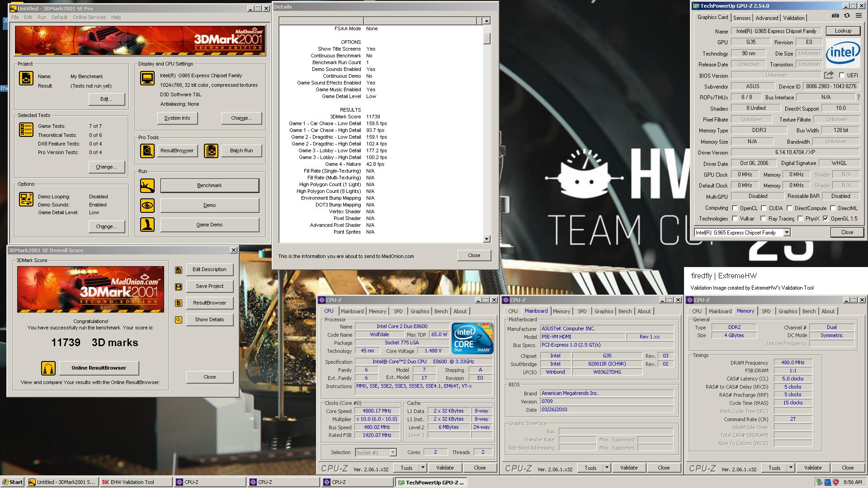Click the Show Details magnifier icon
Viewport: 868px width, 488px height.
(179, 320)
